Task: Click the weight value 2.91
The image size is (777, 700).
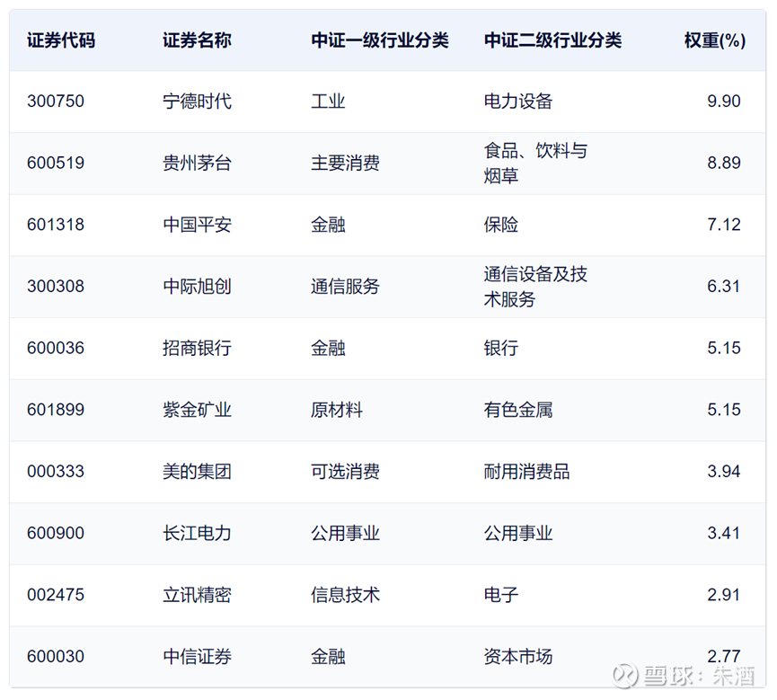Action: pos(723,594)
